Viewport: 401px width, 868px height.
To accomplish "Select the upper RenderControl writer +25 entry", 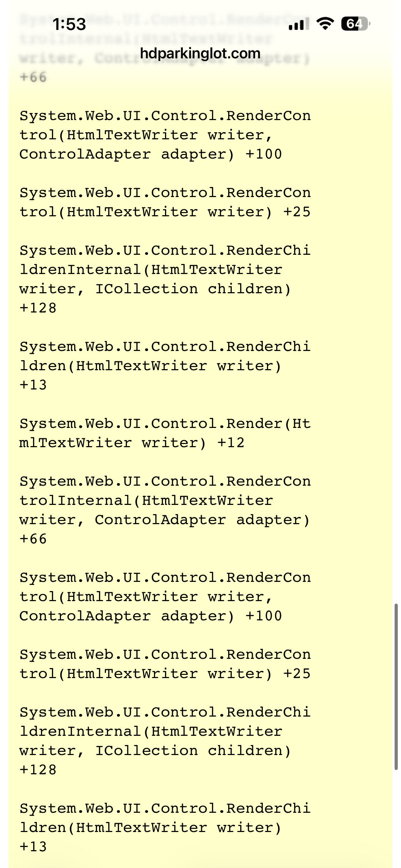I will [165, 202].
